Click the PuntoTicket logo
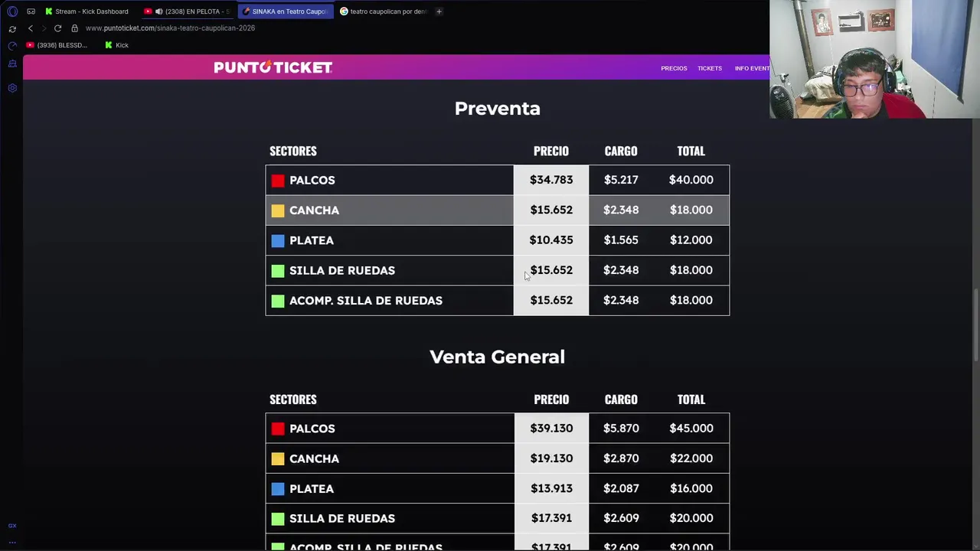The height and width of the screenshot is (551, 980). point(273,67)
